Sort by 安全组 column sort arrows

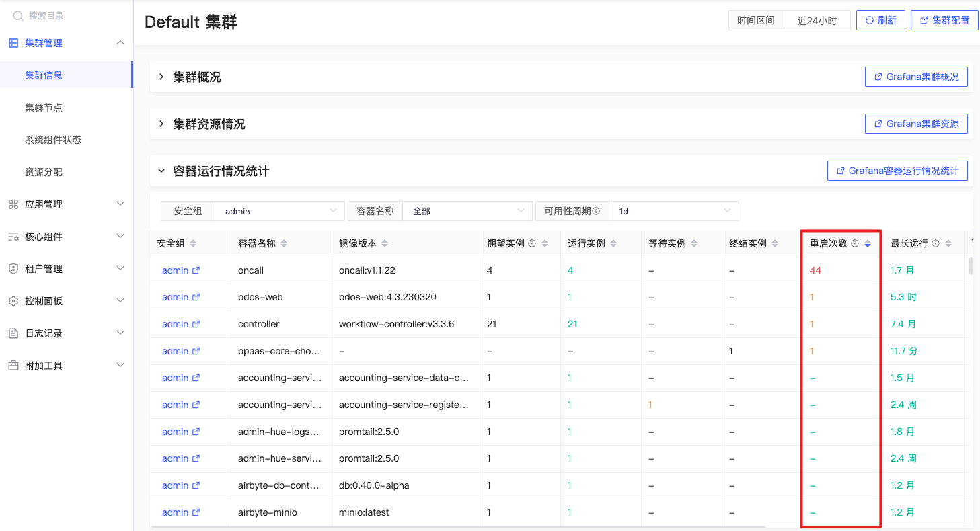(193, 243)
